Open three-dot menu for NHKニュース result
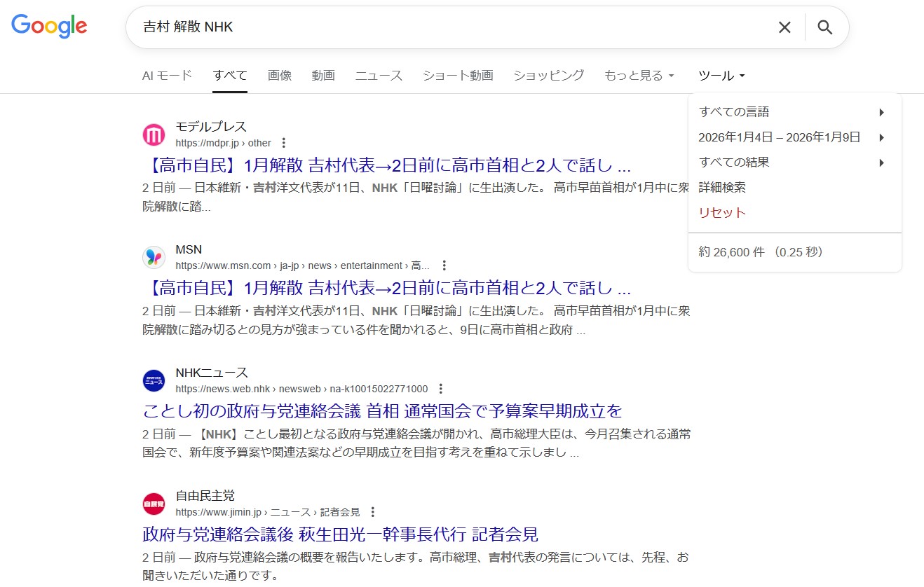924x587 pixels. pos(440,389)
